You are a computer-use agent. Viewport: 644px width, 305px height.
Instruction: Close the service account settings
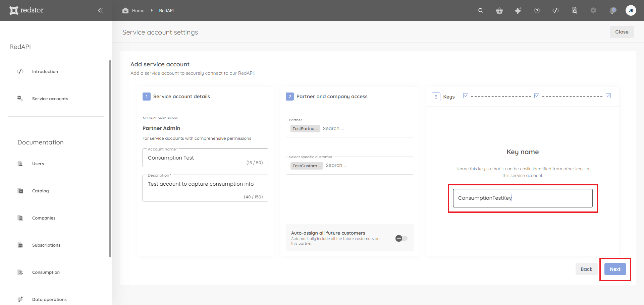(622, 32)
